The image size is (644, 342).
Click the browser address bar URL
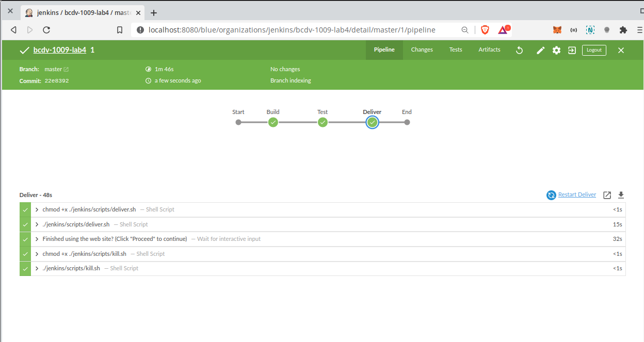pyautogui.click(x=292, y=30)
